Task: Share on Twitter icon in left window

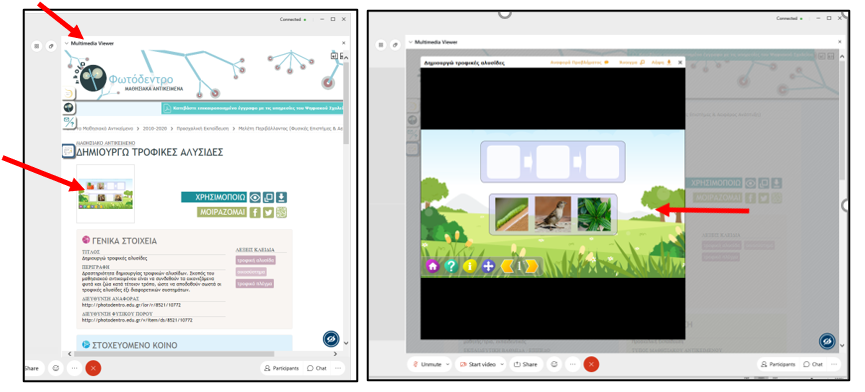Action: pos(268,212)
